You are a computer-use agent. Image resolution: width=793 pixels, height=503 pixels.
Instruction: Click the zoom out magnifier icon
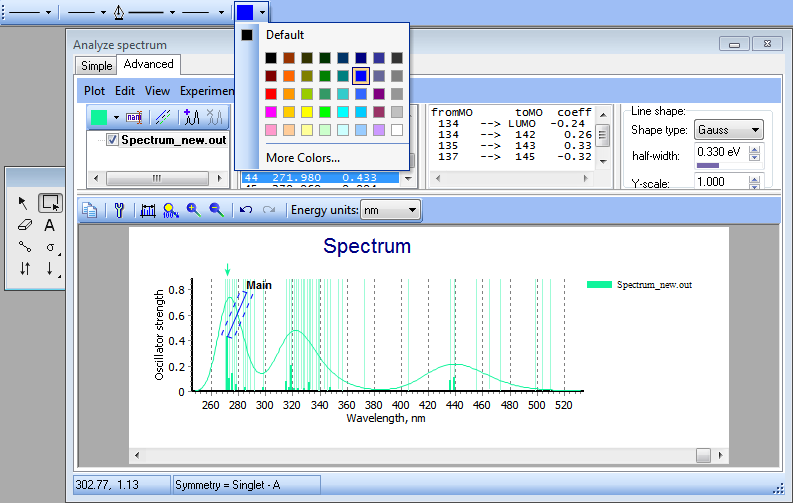[216, 210]
